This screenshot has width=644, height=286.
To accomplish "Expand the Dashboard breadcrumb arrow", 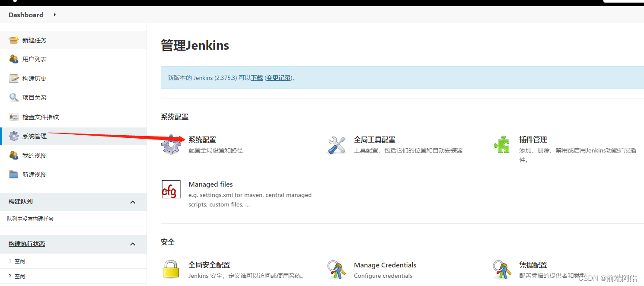I will pos(55,15).
